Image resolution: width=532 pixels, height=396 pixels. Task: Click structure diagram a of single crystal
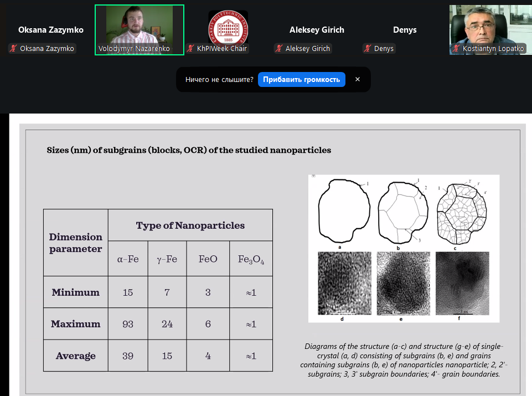344,210
